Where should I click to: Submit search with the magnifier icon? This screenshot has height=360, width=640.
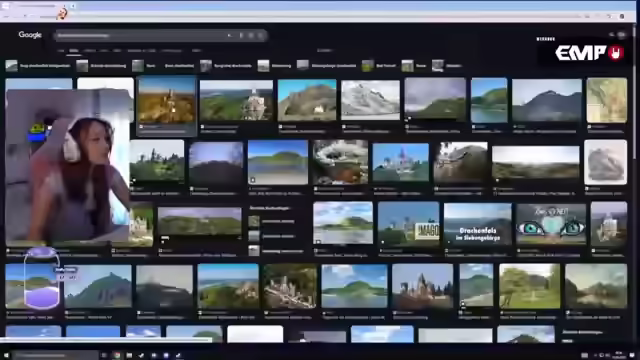[x=261, y=36]
